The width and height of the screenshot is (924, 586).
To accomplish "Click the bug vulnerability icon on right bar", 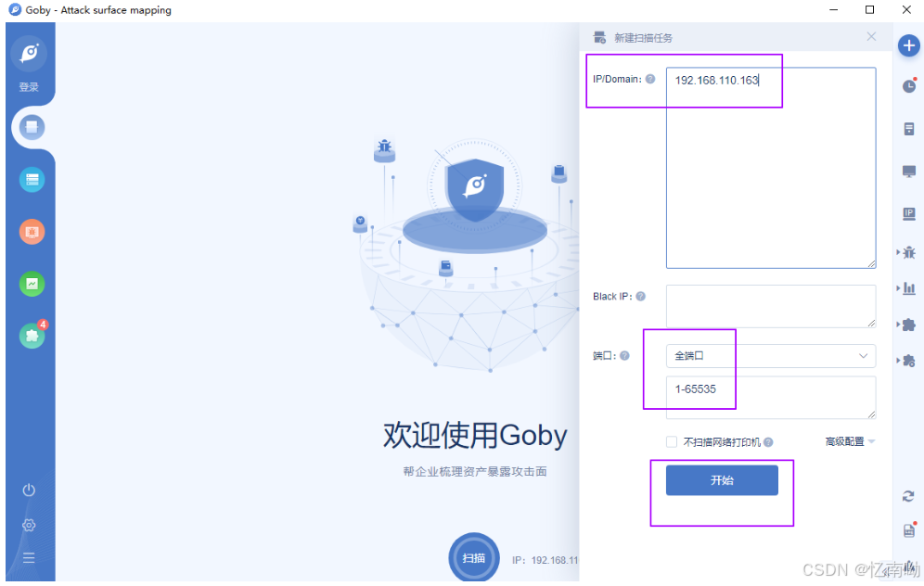I will 909,252.
